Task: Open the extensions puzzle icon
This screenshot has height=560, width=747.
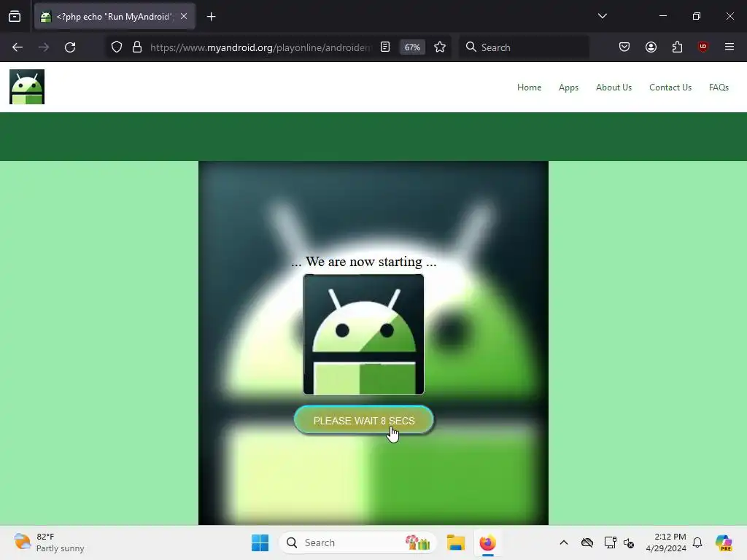Action: [677, 47]
